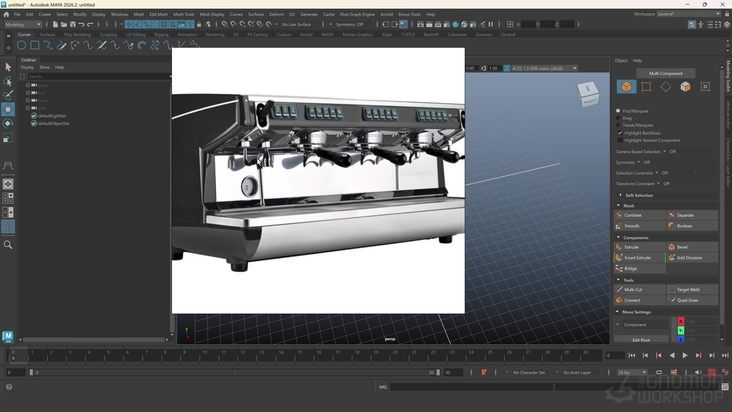The width and height of the screenshot is (732, 412).
Task: Click the time slider at frame 10
Action: pyautogui.click(x=204, y=356)
